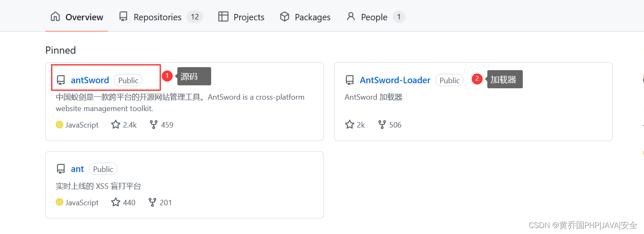644x234 pixels.
Task: Go to the Packages tab
Action: pos(305,17)
